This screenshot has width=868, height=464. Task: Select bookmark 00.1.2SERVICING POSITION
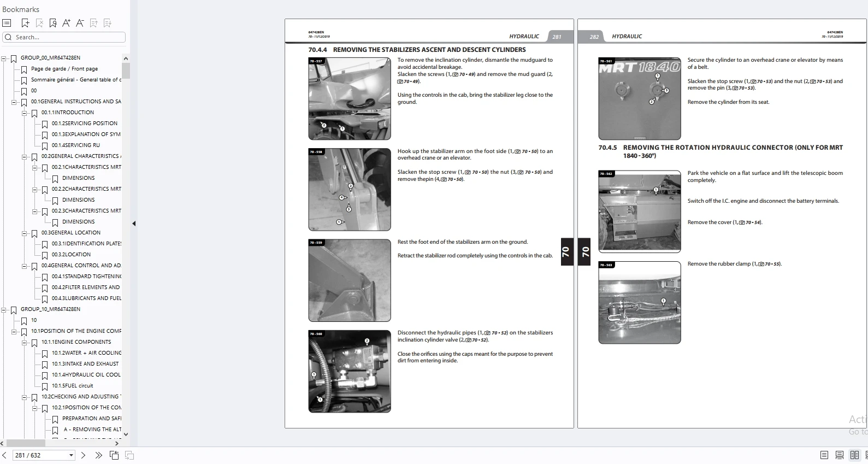point(85,124)
